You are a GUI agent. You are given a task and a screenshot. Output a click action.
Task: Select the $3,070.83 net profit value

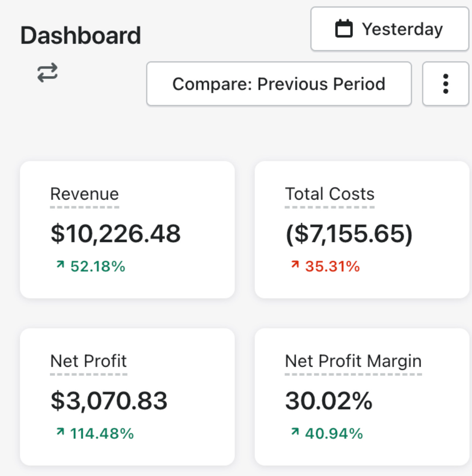coord(109,401)
